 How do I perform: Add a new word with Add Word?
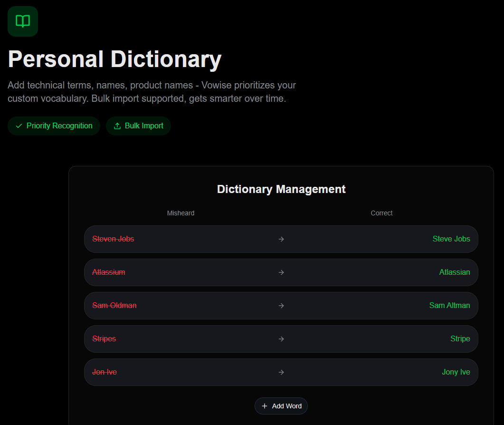281,406
